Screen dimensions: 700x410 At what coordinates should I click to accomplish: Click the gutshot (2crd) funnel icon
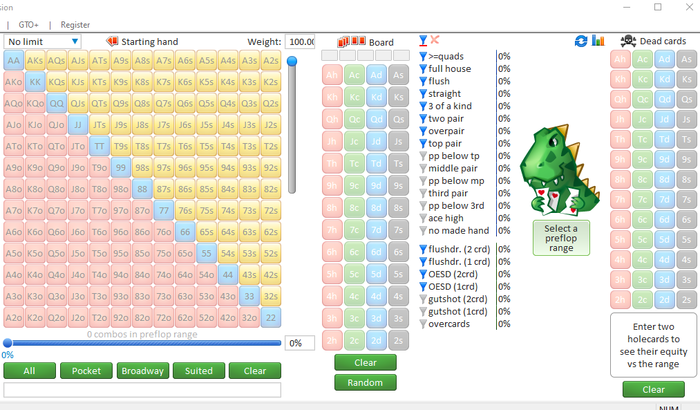423,299
